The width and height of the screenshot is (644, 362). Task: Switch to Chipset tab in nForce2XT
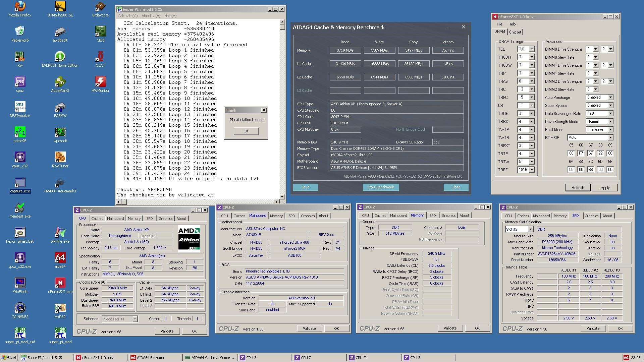[x=515, y=32]
